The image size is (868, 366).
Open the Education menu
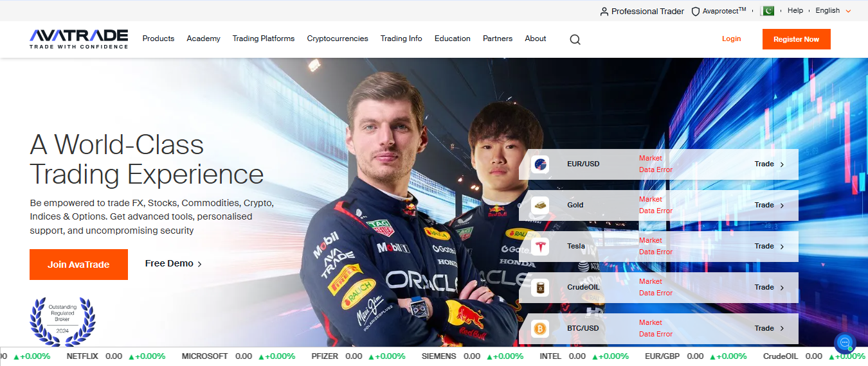(x=453, y=39)
